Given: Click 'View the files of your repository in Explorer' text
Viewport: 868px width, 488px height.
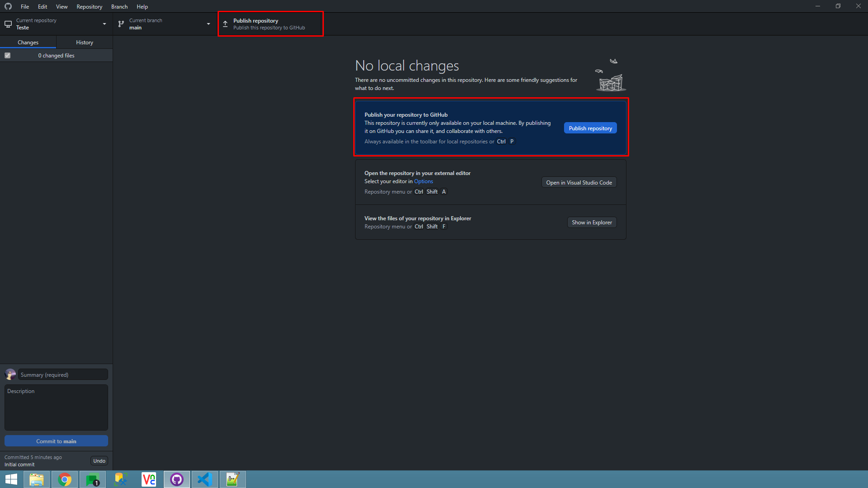Looking at the screenshot, I should point(417,218).
